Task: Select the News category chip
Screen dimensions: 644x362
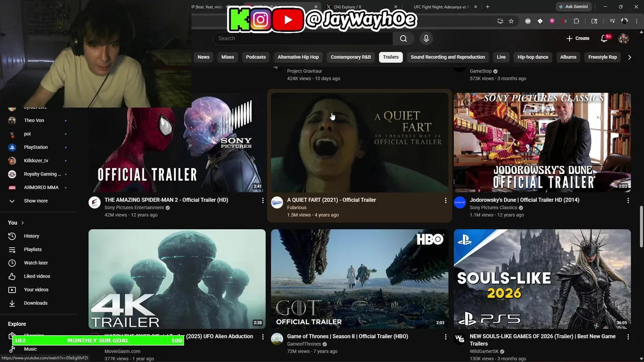Action: [203, 57]
